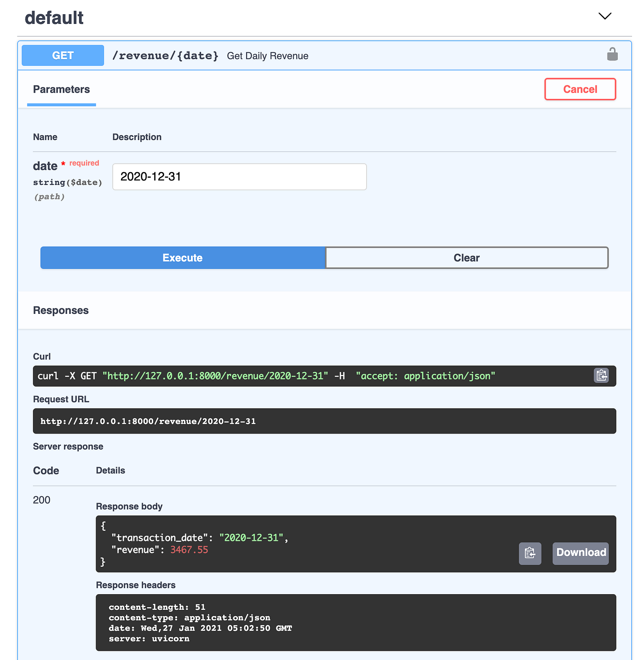Open the lock authorization icon
Viewport: 644px width, 660px height.
(612, 55)
